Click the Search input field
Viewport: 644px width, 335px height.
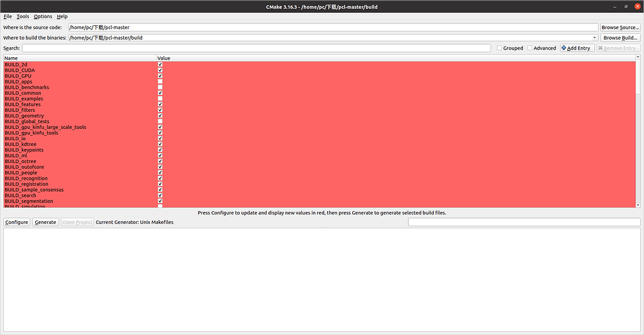(257, 48)
